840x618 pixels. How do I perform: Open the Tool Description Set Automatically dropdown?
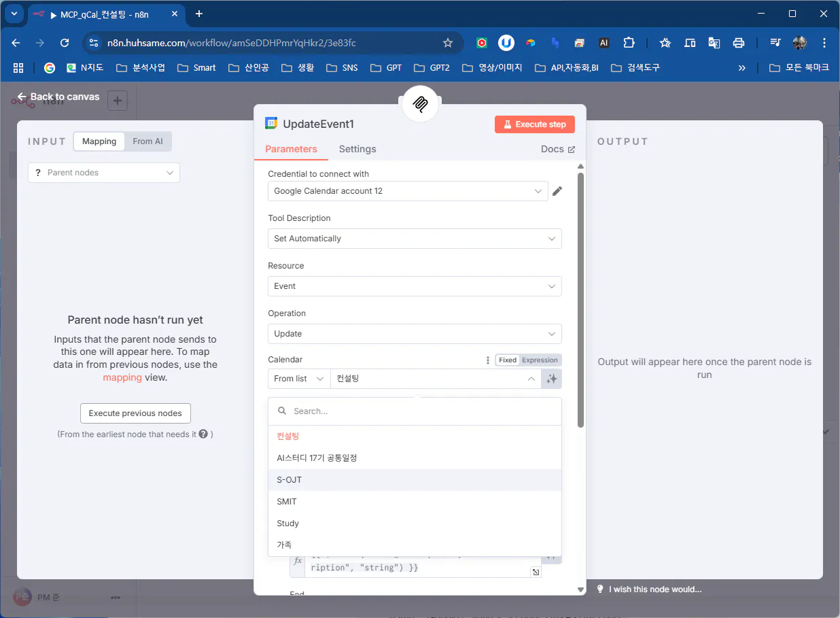click(x=415, y=239)
